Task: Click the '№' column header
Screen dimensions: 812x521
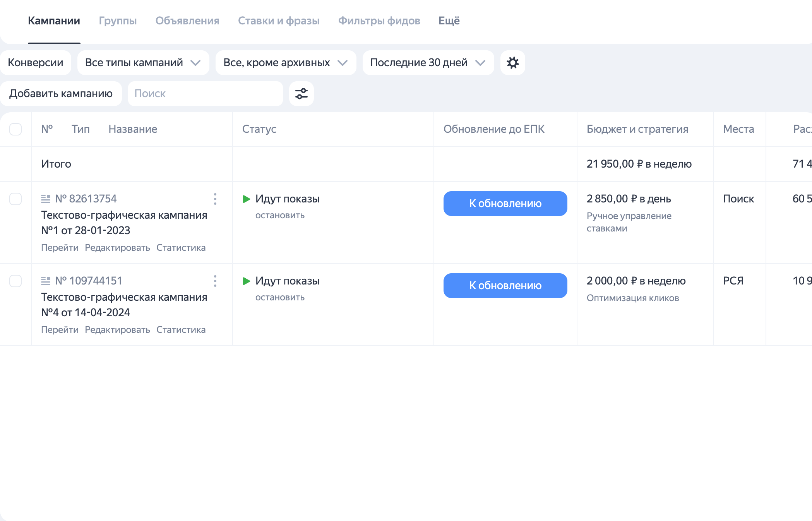Action: 47,129
